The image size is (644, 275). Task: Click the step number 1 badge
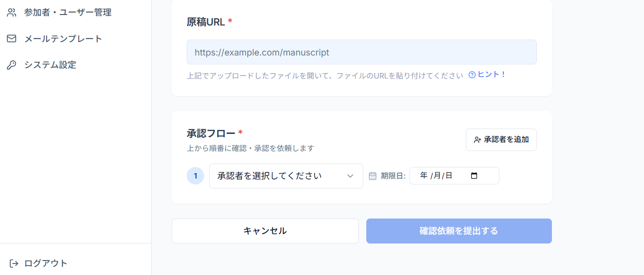(195, 176)
